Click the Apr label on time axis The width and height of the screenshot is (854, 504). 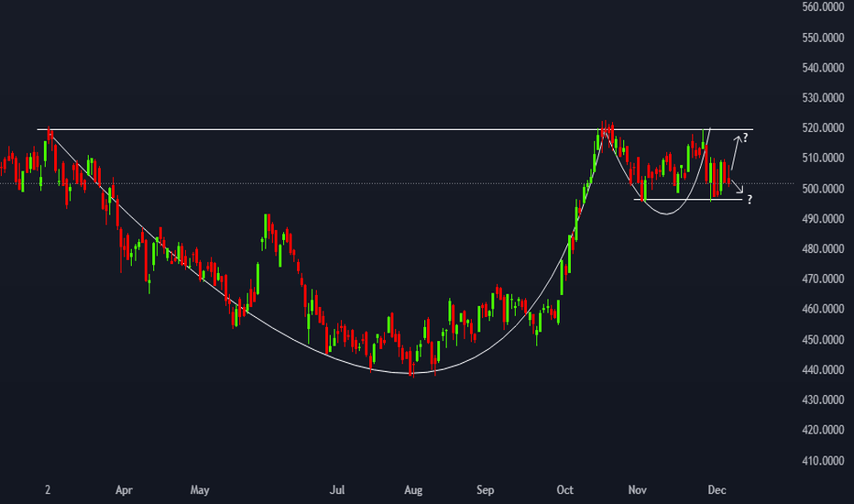(x=124, y=490)
